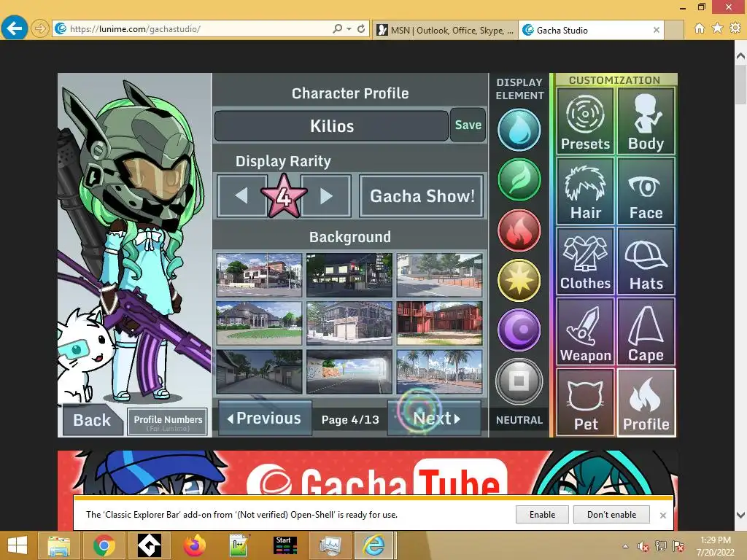Open the Body customization menu
Viewport: 747px width, 560px height.
pyautogui.click(x=646, y=120)
